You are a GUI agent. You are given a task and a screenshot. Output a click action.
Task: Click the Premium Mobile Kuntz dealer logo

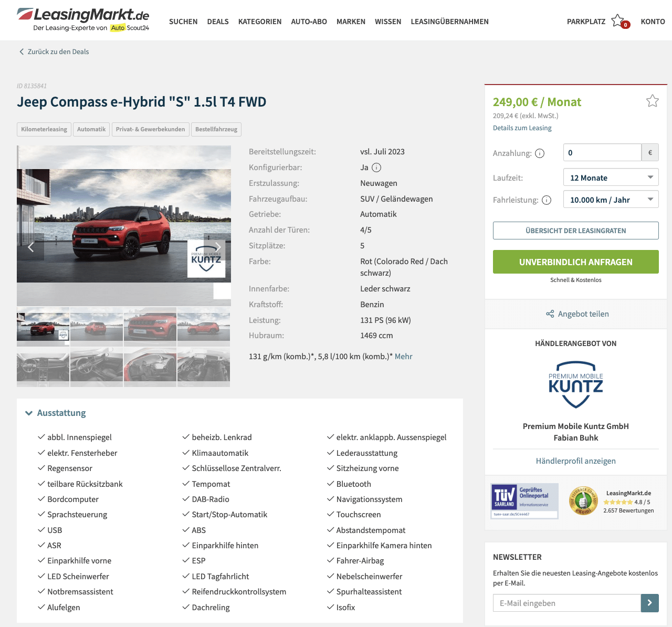[576, 384]
